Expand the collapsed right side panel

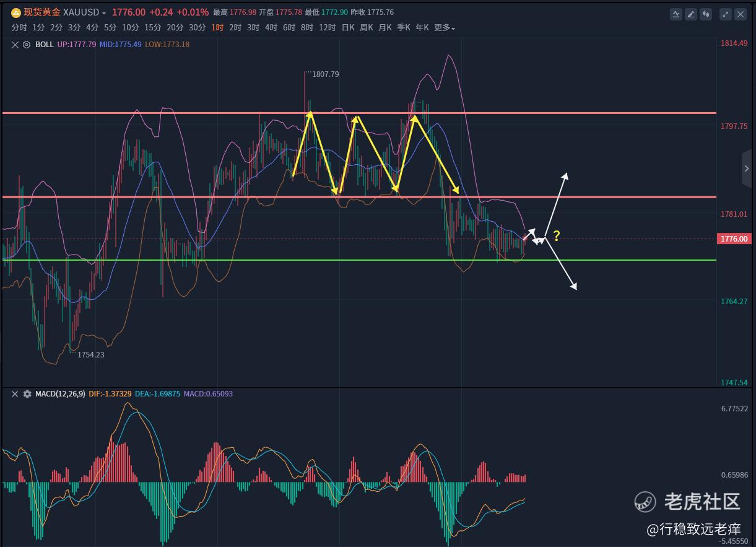click(747, 168)
